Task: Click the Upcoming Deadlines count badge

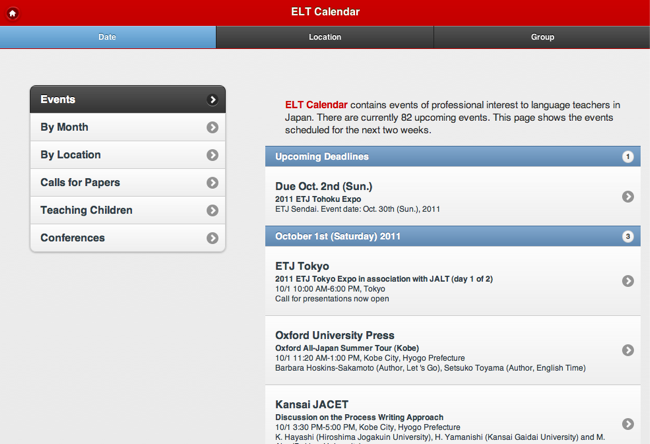Action: 627,157
